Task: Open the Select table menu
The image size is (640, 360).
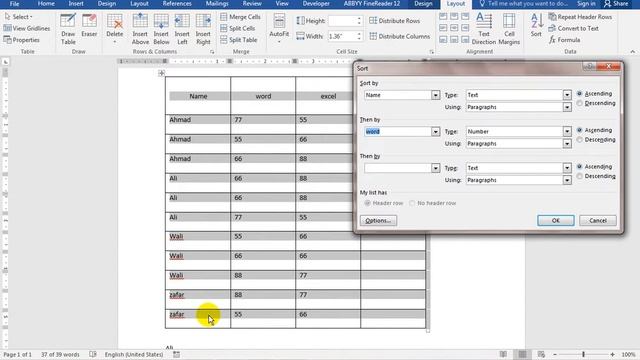Action: (x=19, y=17)
